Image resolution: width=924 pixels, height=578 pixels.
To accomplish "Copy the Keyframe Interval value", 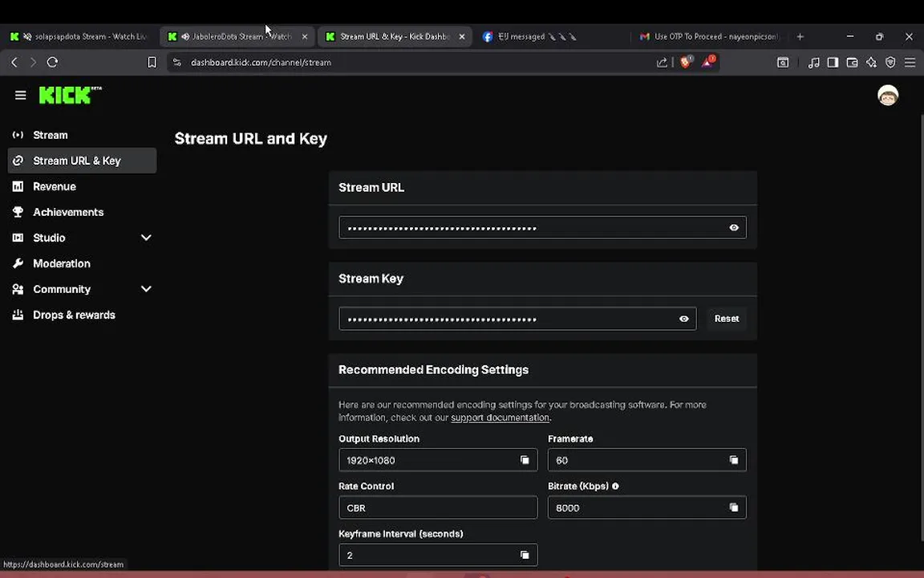I will point(525,555).
